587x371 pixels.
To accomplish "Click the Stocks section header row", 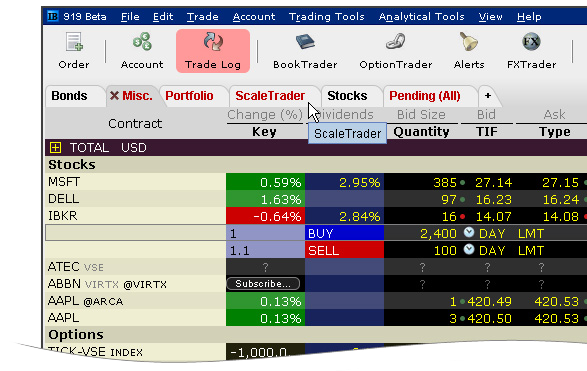I will click(316, 165).
